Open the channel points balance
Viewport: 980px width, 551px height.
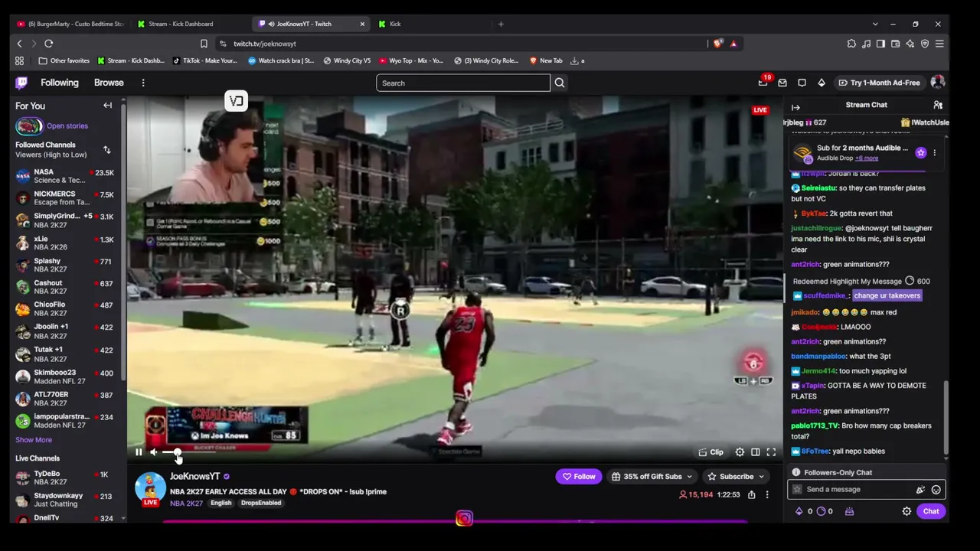point(821,511)
